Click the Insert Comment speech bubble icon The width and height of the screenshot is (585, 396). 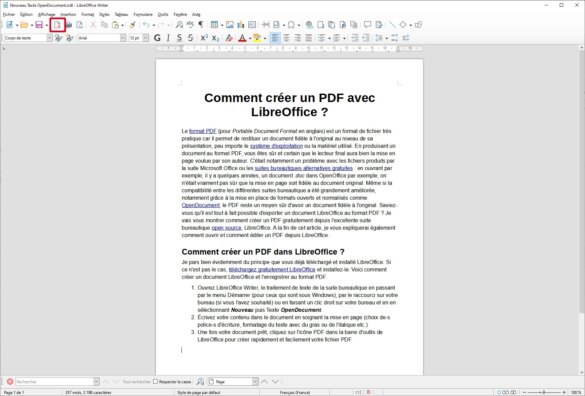[x=367, y=25]
